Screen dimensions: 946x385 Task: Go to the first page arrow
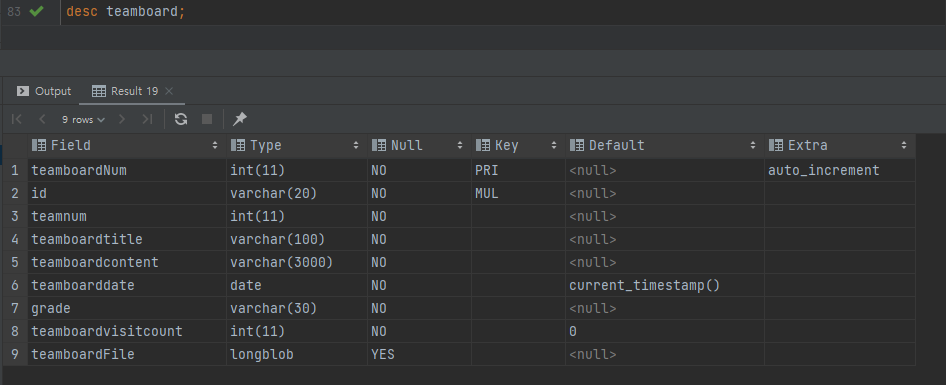tap(17, 119)
